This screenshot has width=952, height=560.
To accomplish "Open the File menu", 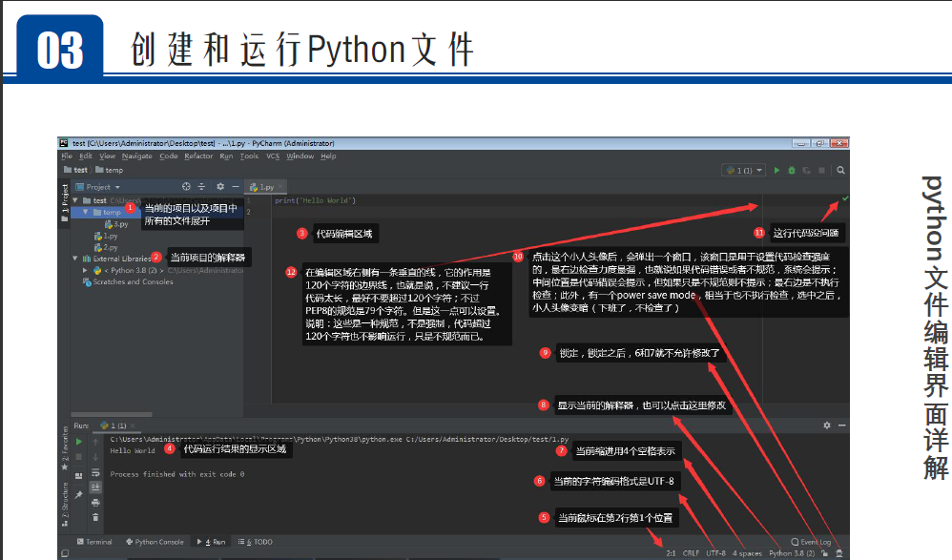I will point(67,156).
